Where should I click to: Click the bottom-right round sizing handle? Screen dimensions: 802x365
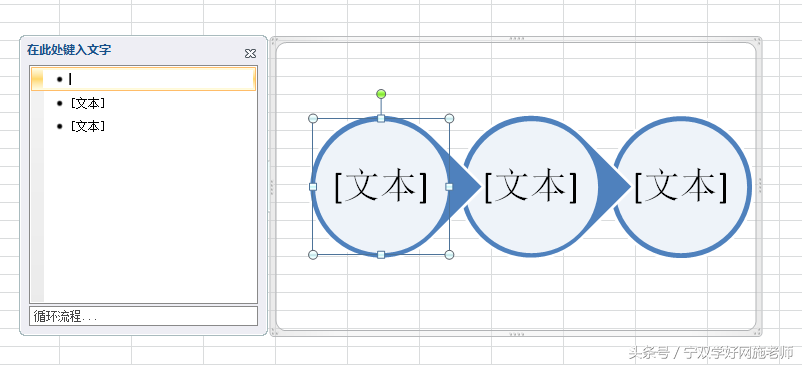tap(449, 255)
